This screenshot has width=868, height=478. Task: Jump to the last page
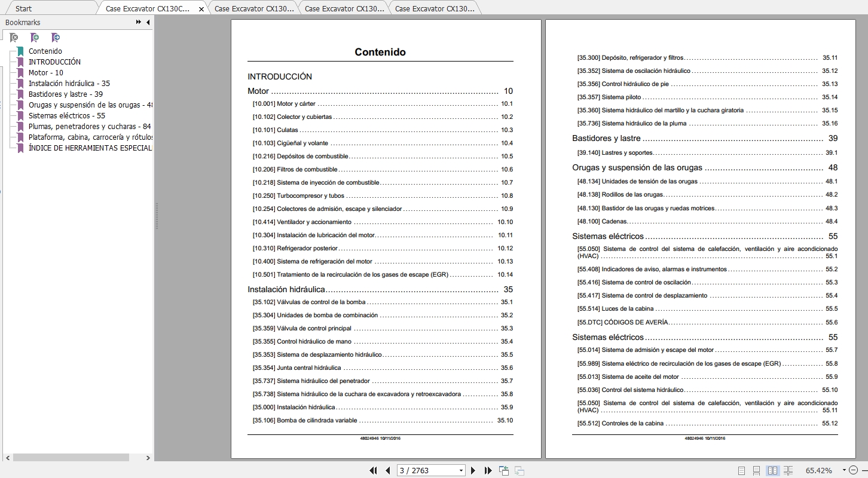click(x=488, y=470)
